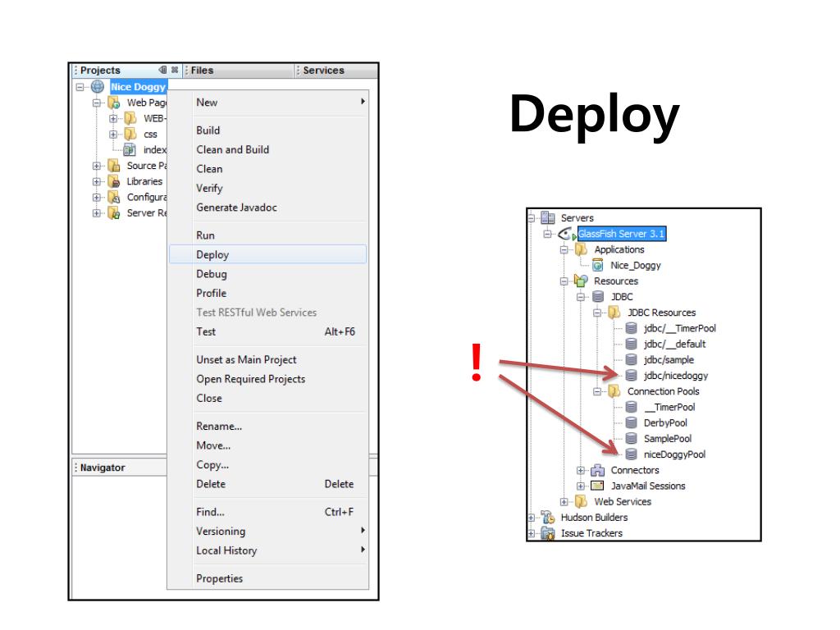Screen dimensions: 840x630
Task: Click the Servers node icon
Action: [x=547, y=217]
